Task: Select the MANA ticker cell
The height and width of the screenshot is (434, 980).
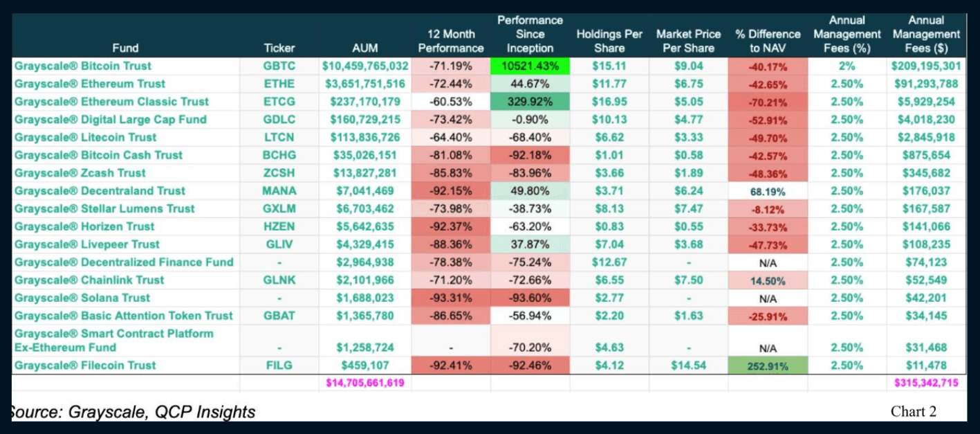Action: (279, 191)
